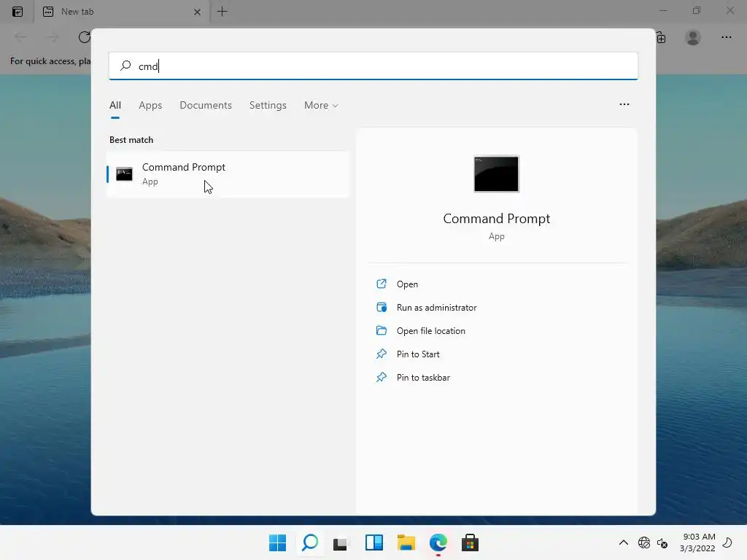Launch File Explorer from the taskbar
The width and height of the screenshot is (747, 560).
coord(406,542)
